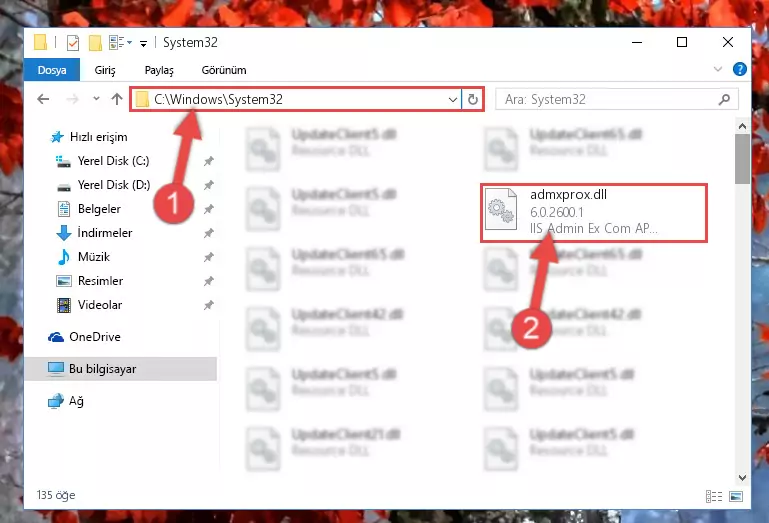Click the pin icon beside Belgeler
Viewport: 769px width, 523px height.
[x=209, y=209]
